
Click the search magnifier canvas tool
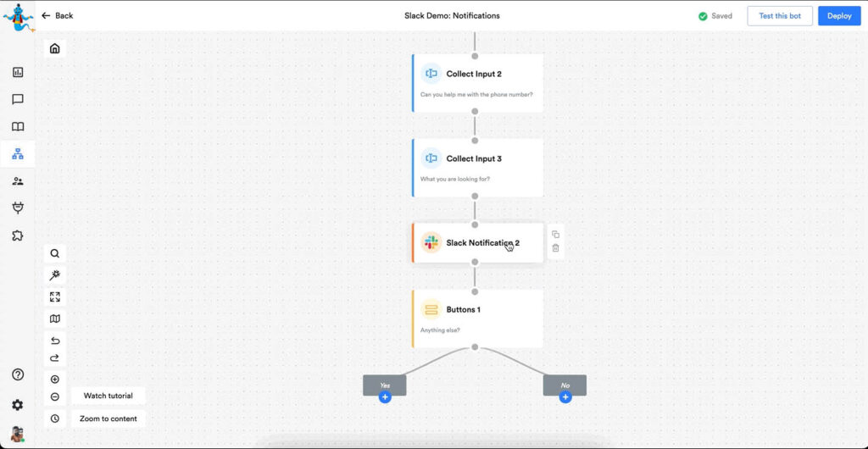point(55,253)
